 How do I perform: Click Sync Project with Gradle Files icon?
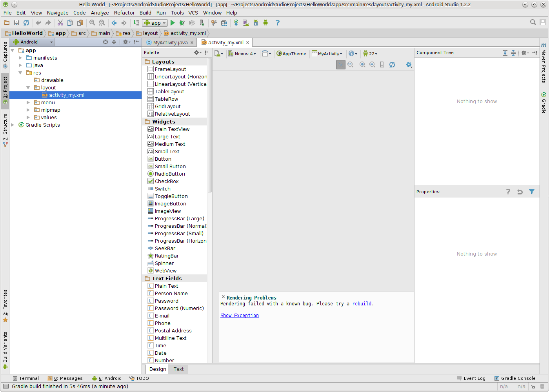(x=236, y=23)
